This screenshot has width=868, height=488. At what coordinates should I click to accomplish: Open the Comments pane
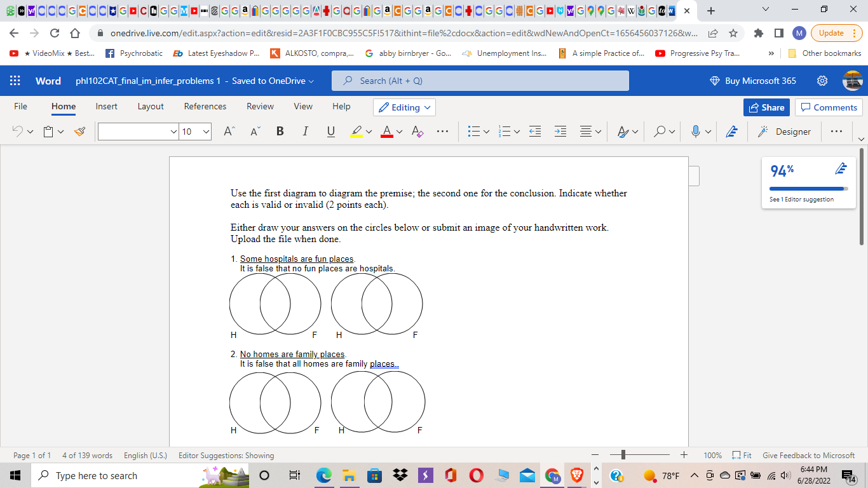coord(829,107)
